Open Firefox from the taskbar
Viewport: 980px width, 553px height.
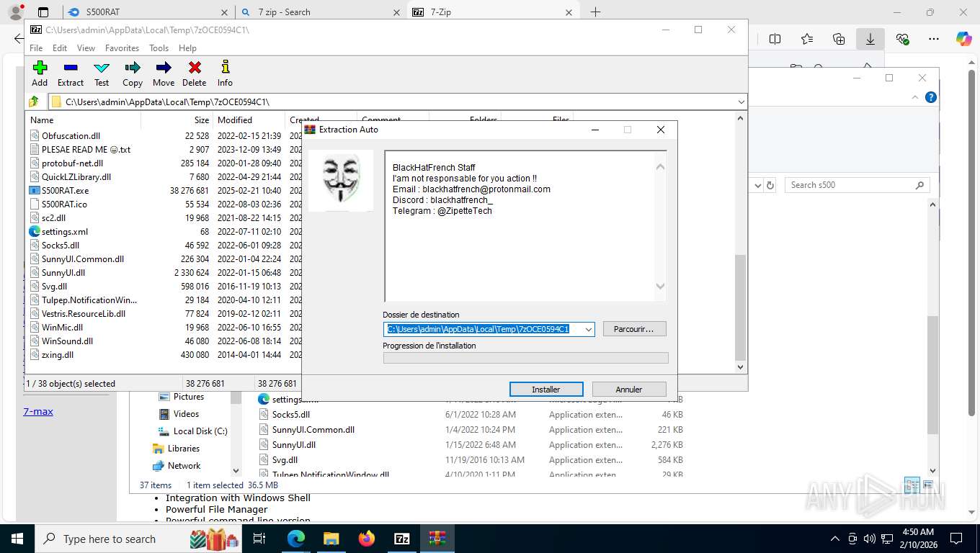click(367, 539)
